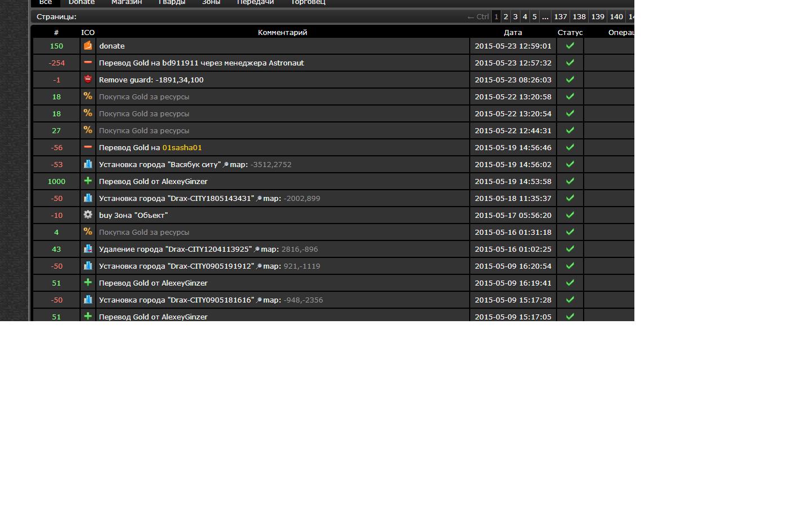Image resolution: width=812 pixels, height=508 pixels.
Task: Click the city icon in the Drax-CITY0905191912 row
Action: coord(87,265)
